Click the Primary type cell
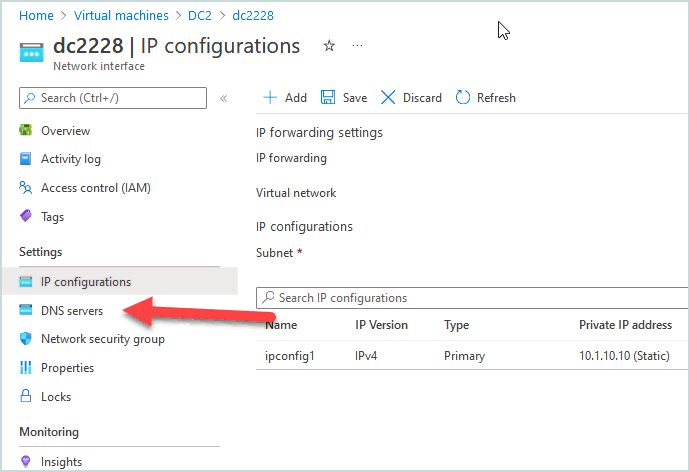 pyautogui.click(x=464, y=355)
